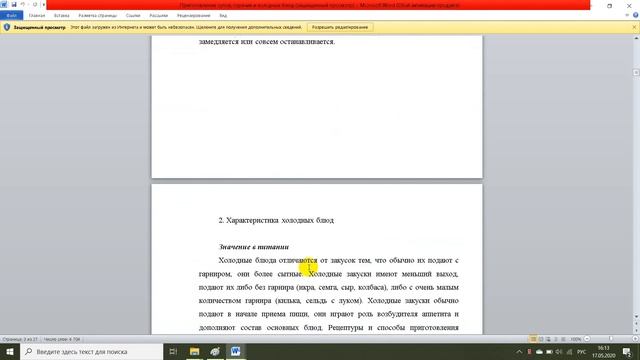Open the Разметка страницы ribbon tab
Viewport: 640px width, 360px height.
click(98, 16)
